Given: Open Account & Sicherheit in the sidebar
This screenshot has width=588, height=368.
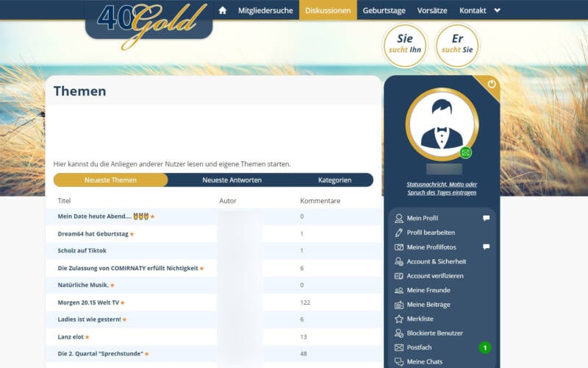Looking at the screenshot, I should [x=437, y=261].
